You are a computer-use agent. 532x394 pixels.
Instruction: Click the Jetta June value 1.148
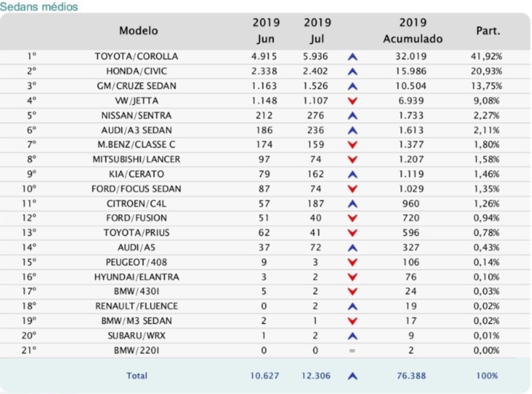point(265,101)
